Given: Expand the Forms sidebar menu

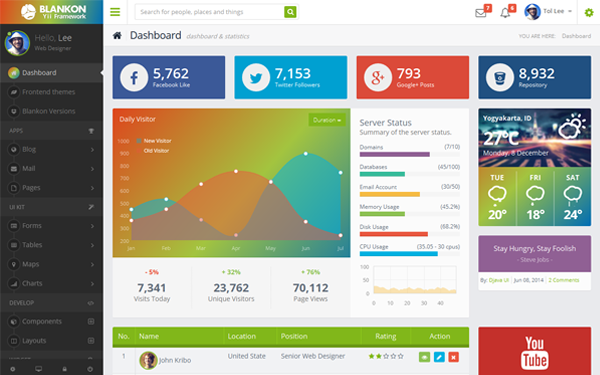Looking at the screenshot, I should [51, 226].
